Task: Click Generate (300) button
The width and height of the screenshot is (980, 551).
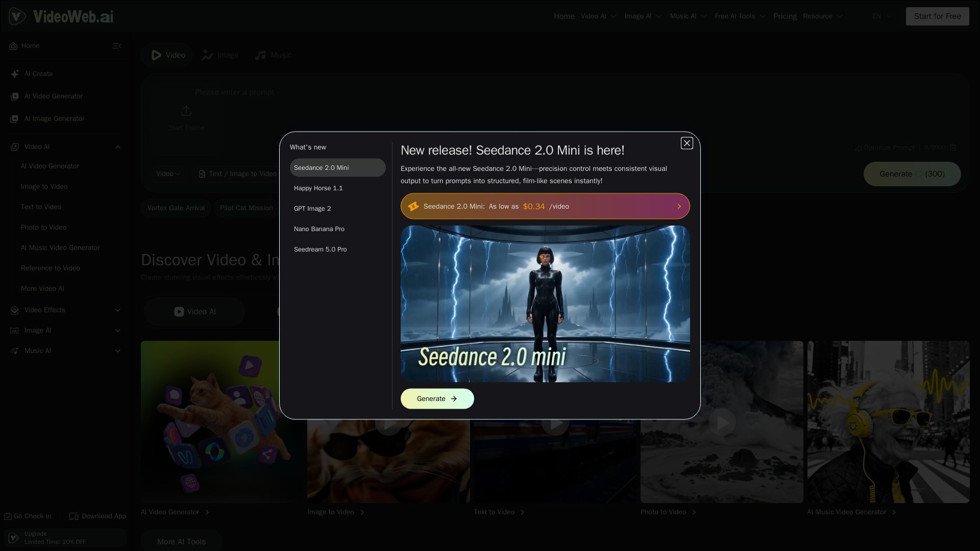Action: [x=912, y=174]
